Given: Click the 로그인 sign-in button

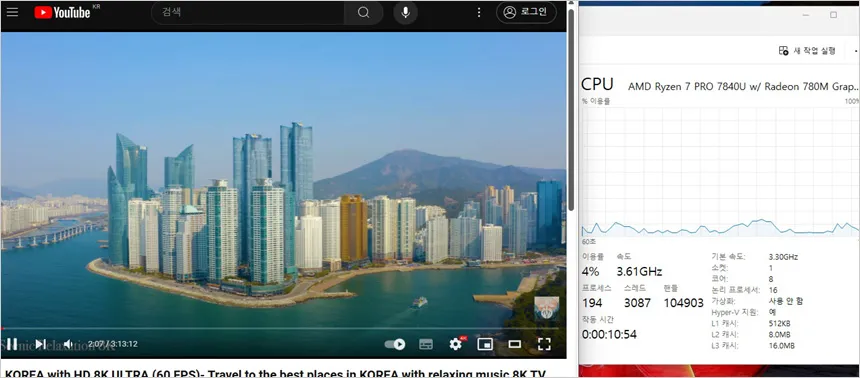Looking at the screenshot, I should click(x=527, y=12).
